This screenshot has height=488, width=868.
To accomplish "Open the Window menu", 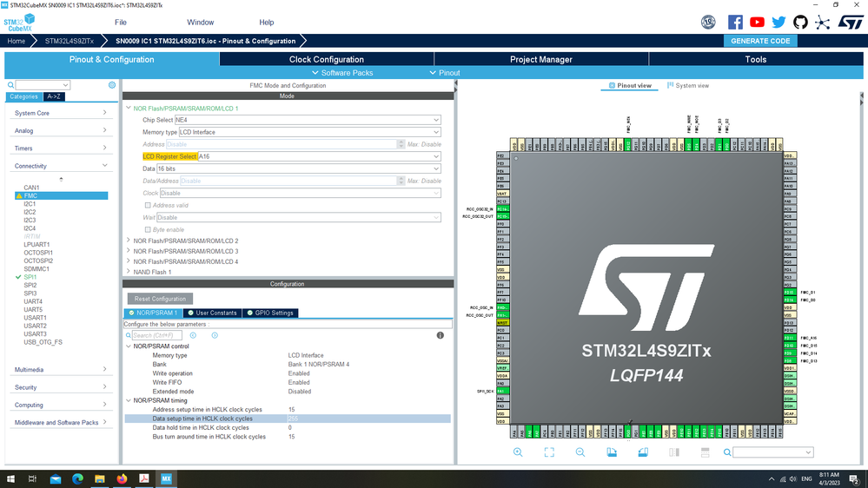I will point(201,23).
